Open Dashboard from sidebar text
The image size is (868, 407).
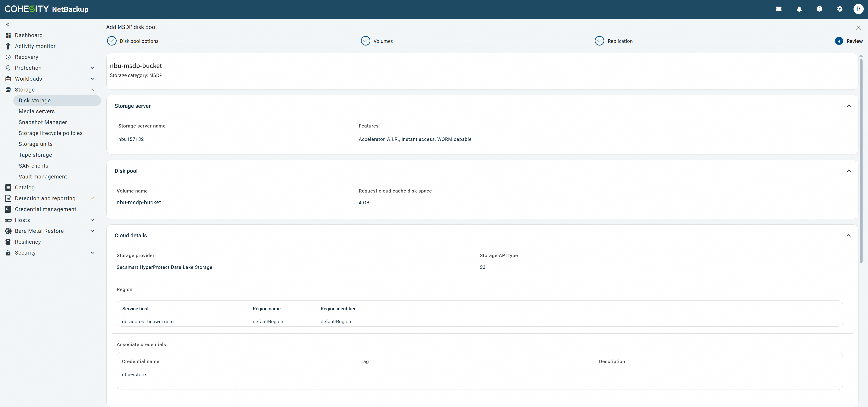[29, 35]
